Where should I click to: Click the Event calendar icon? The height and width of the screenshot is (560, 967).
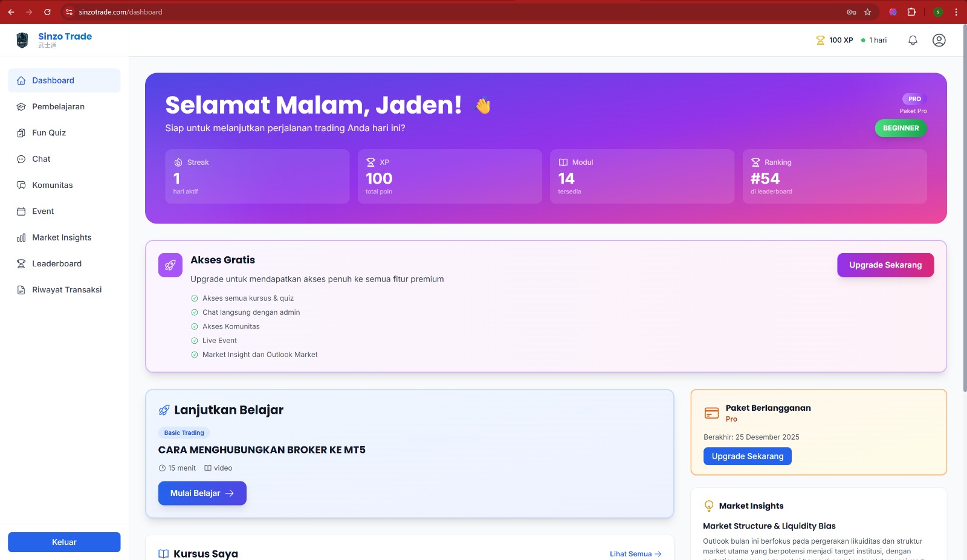[21, 211]
